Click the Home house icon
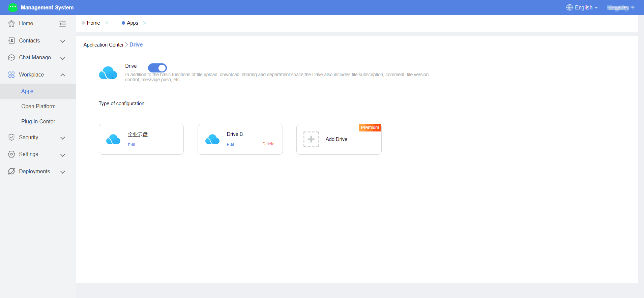 [x=11, y=24]
